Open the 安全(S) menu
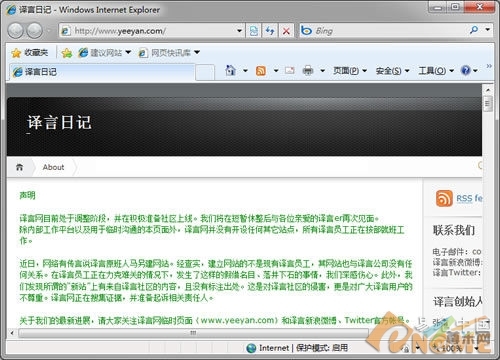 click(x=392, y=71)
